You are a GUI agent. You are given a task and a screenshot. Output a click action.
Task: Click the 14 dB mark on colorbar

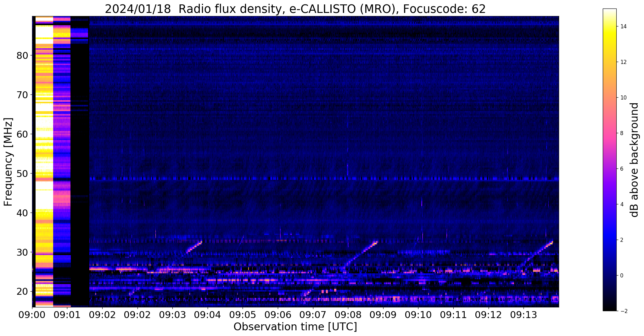tap(623, 27)
